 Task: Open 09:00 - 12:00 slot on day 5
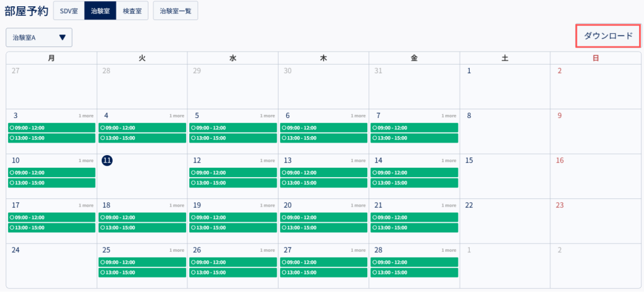233,127
